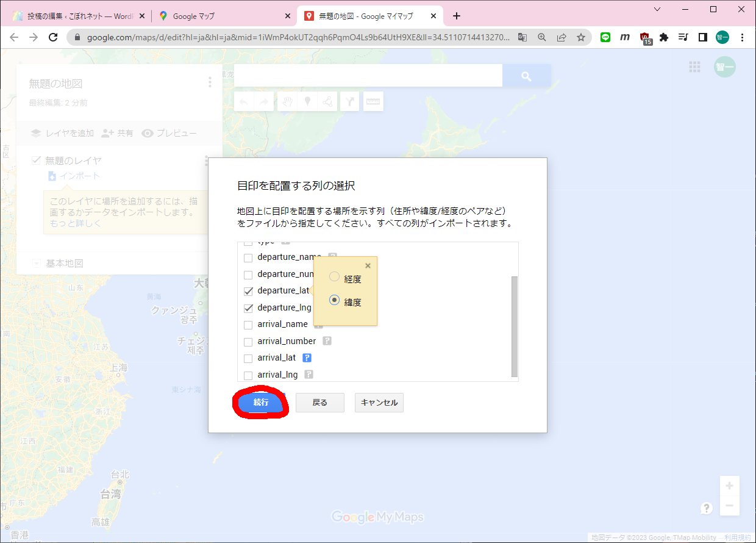
Task: Reload the page with the refresh icon
Action: point(53,37)
